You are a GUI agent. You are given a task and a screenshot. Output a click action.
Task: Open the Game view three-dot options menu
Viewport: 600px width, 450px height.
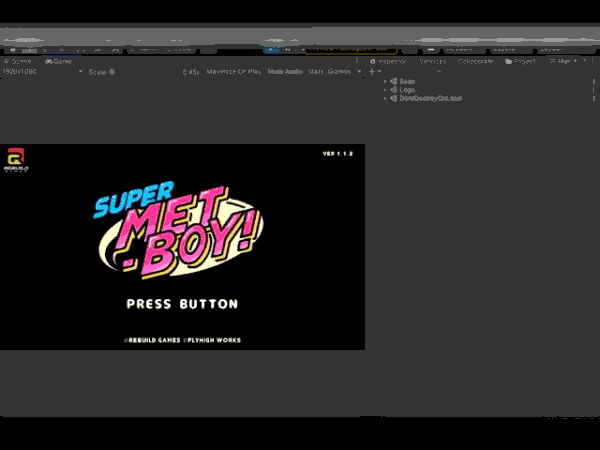[357, 61]
